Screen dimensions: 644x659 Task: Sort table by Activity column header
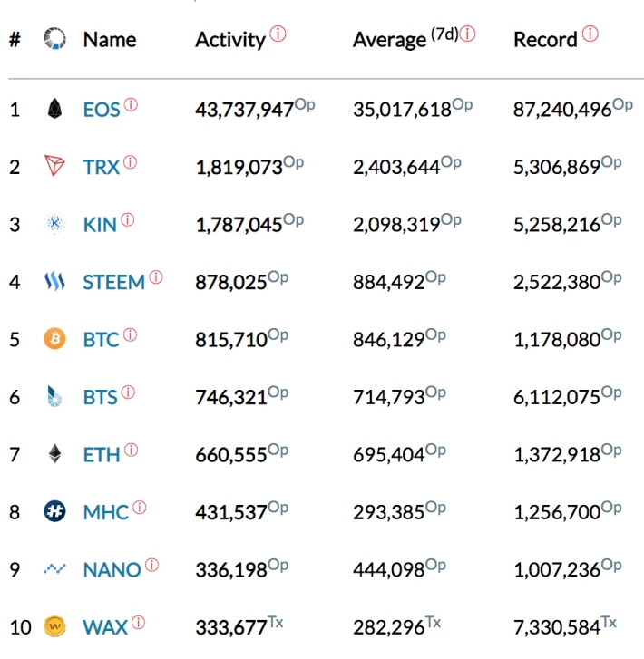point(230,40)
